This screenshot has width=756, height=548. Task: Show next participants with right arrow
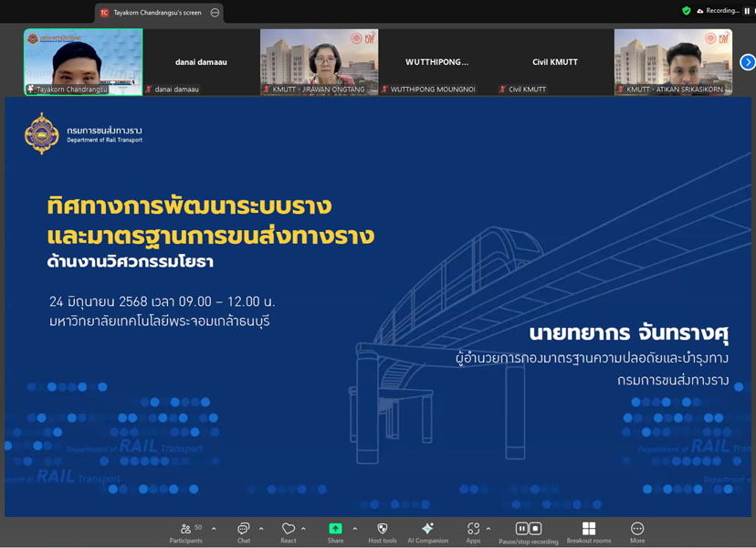(x=747, y=62)
